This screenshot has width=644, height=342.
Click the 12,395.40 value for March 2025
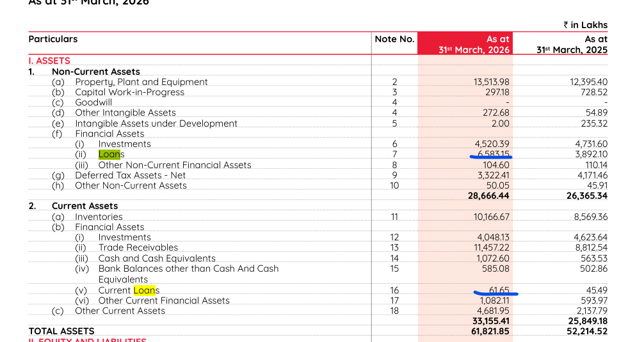click(x=588, y=82)
